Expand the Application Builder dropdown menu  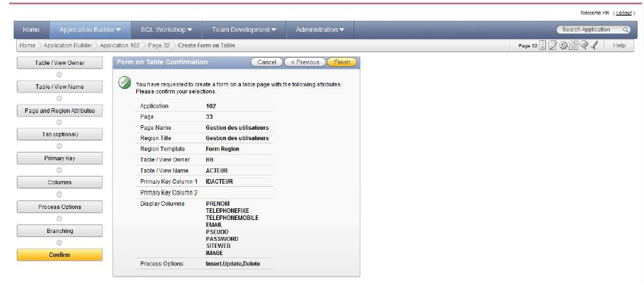tap(90, 30)
